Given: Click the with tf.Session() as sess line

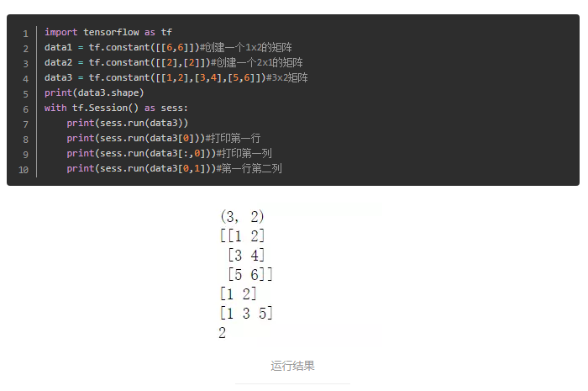Looking at the screenshot, I should (x=116, y=108).
